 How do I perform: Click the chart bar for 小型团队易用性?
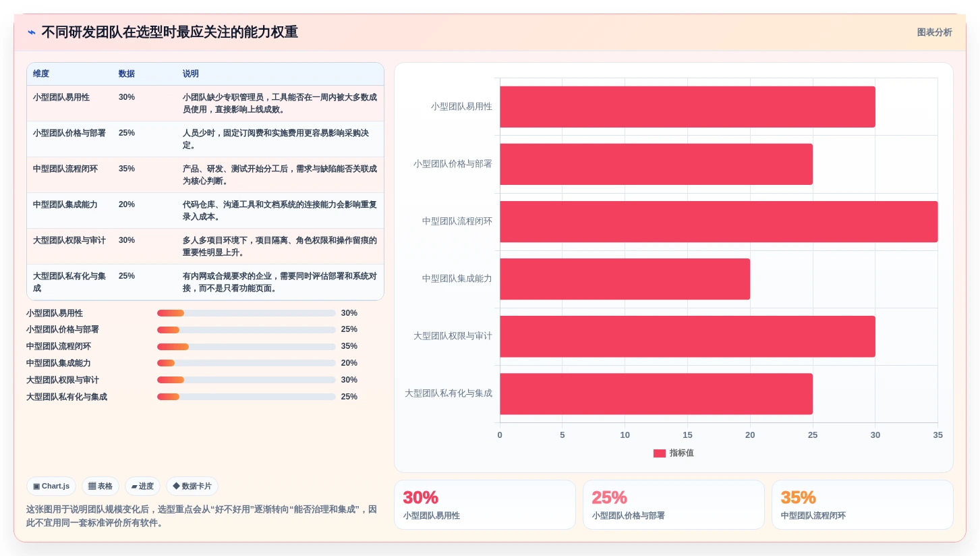[x=687, y=107]
